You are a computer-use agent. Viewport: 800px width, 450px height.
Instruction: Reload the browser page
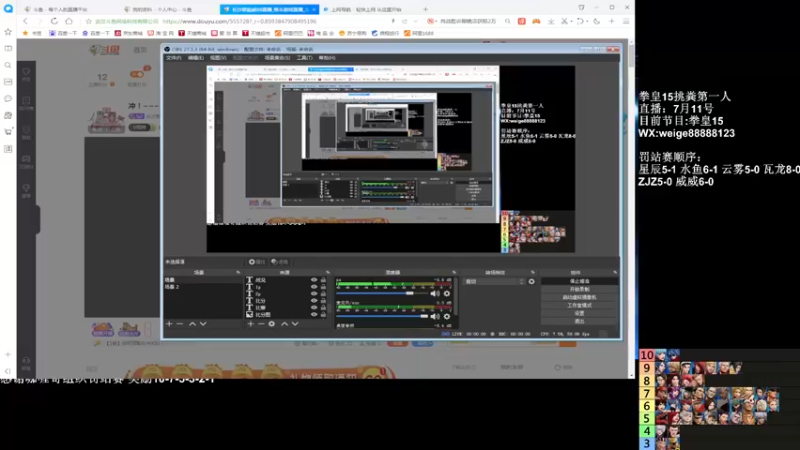coord(54,21)
